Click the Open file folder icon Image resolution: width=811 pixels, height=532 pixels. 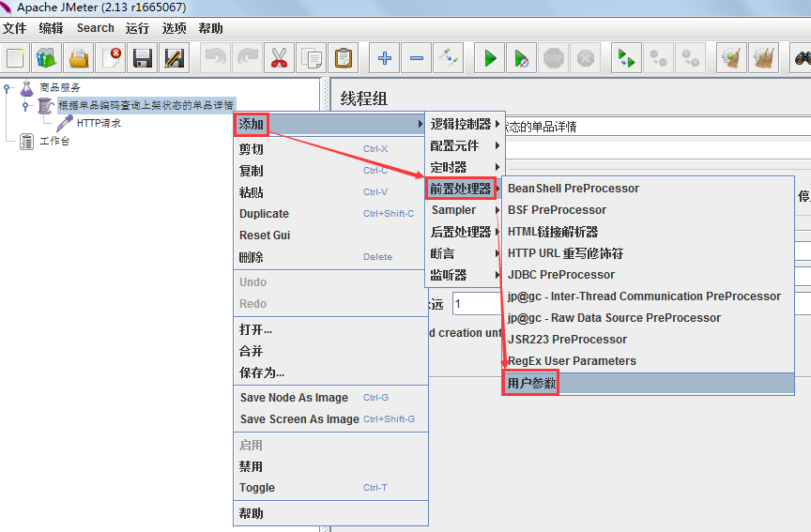[x=79, y=58]
